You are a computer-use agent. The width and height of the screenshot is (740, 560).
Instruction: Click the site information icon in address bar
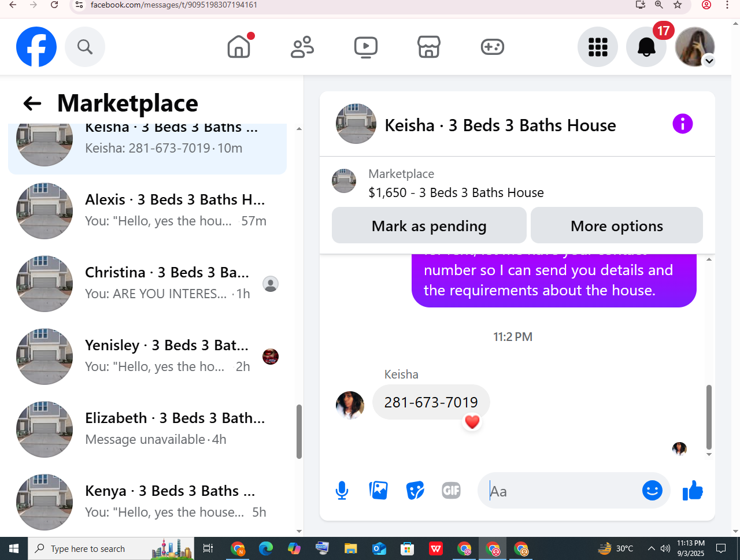click(x=79, y=5)
